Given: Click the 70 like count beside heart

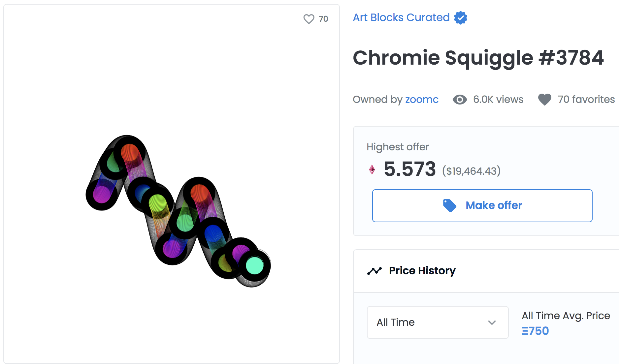Looking at the screenshot, I should pyautogui.click(x=323, y=19).
